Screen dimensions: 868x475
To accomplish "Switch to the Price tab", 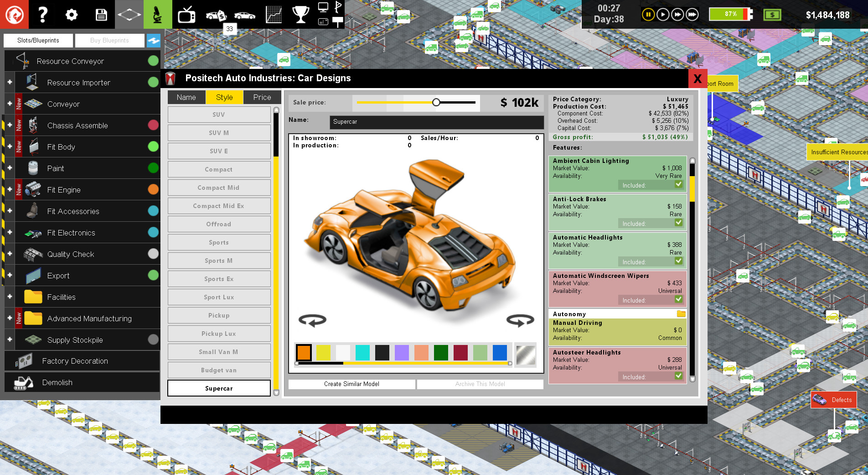I will (x=262, y=97).
